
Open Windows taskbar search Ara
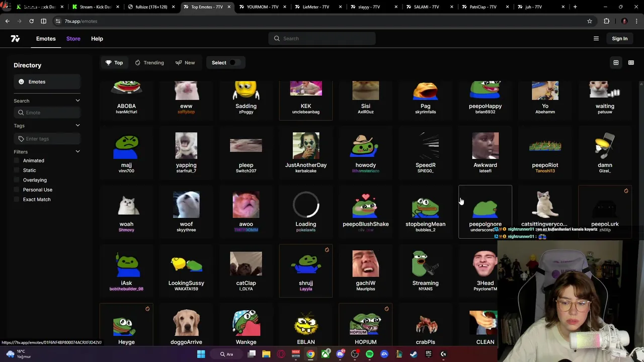point(226,354)
